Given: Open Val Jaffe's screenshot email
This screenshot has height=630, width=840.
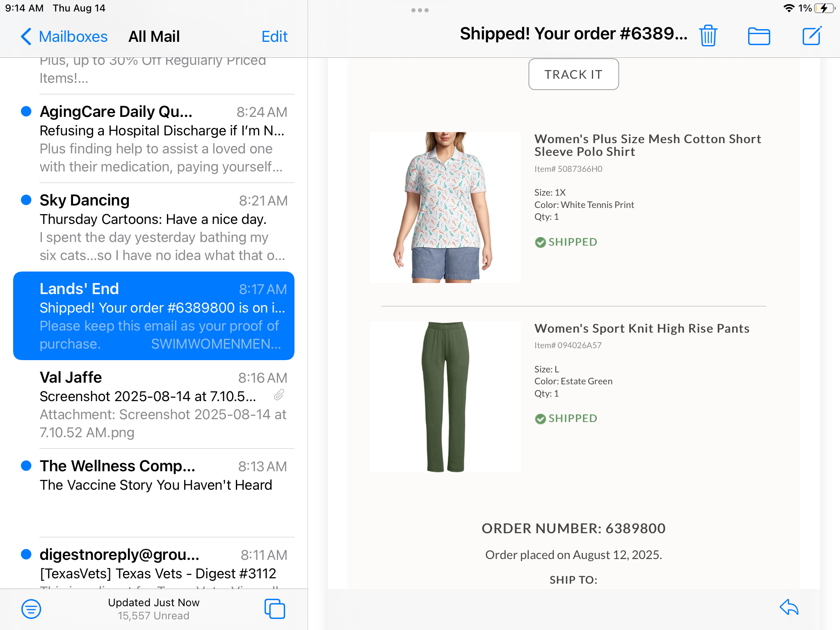Looking at the screenshot, I should coord(154,404).
